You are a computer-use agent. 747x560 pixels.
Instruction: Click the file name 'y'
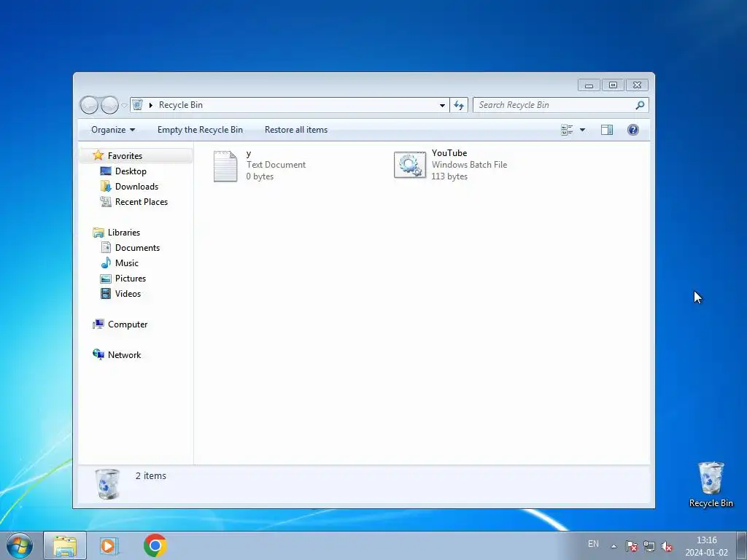(249, 153)
